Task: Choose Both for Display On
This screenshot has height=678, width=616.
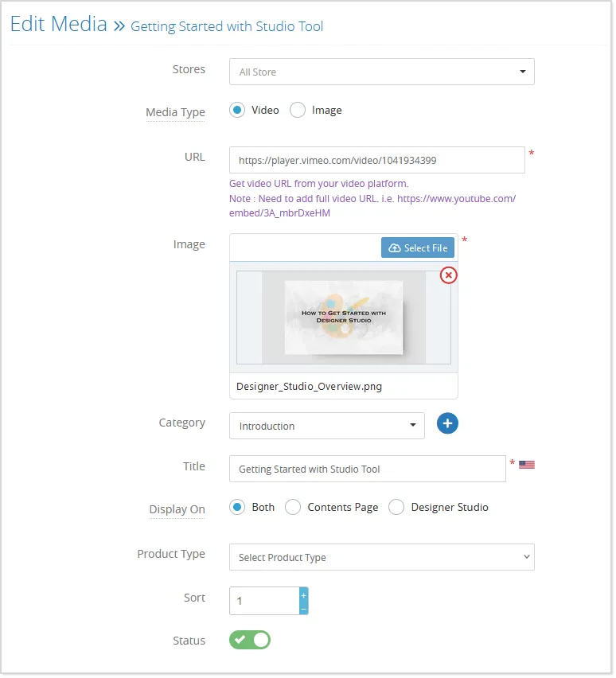Action: (237, 509)
